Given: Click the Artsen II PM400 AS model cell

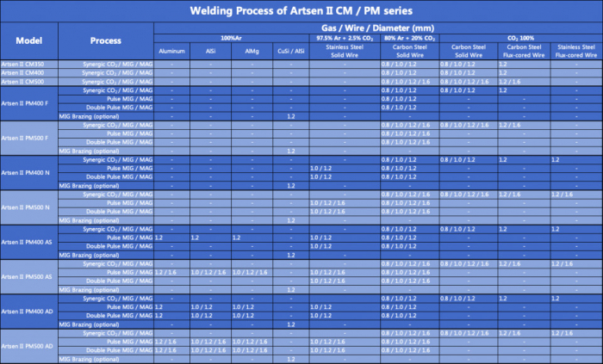Looking at the screenshot, I should coord(29,242).
